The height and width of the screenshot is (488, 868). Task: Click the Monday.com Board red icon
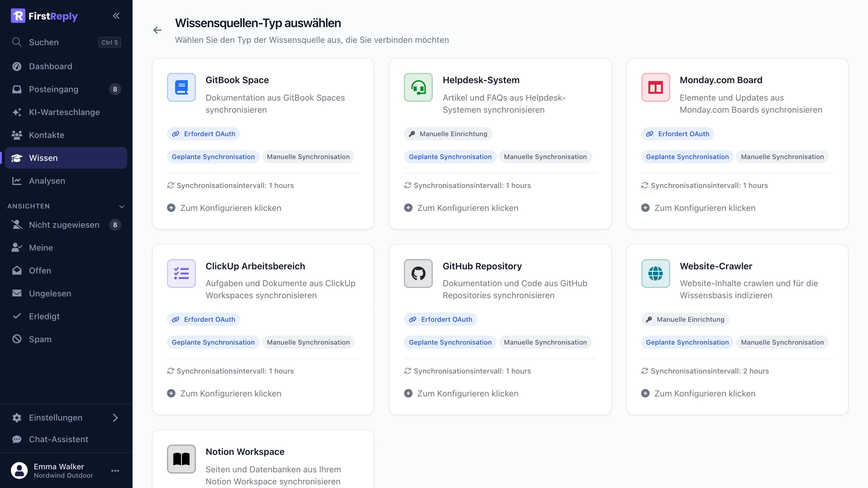(656, 87)
